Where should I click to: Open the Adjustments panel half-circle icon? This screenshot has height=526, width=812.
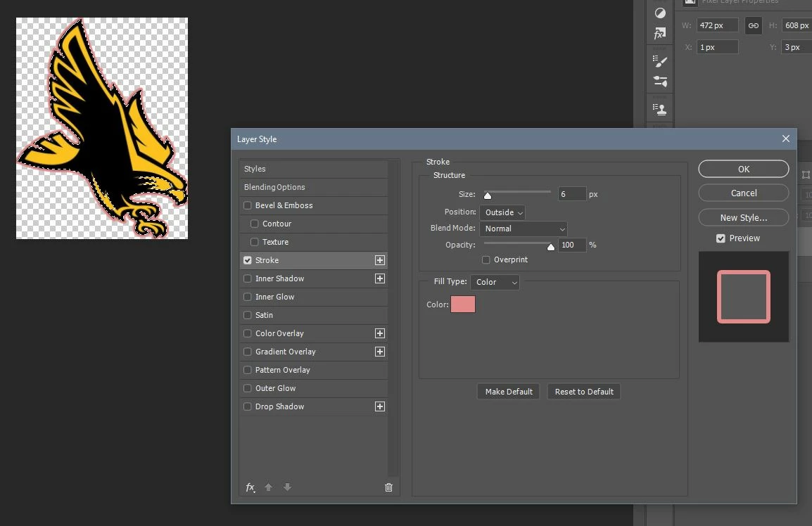660,13
